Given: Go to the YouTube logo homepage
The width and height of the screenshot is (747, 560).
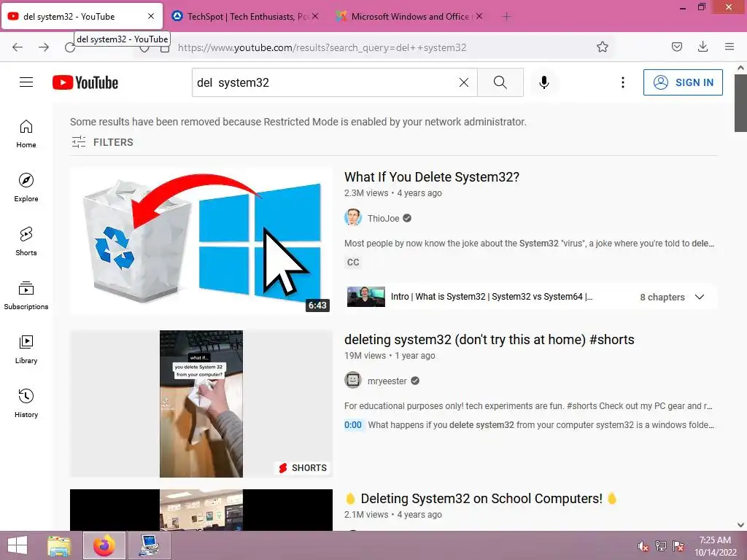Looking at the screenshot, I should [x=85, y=82].
